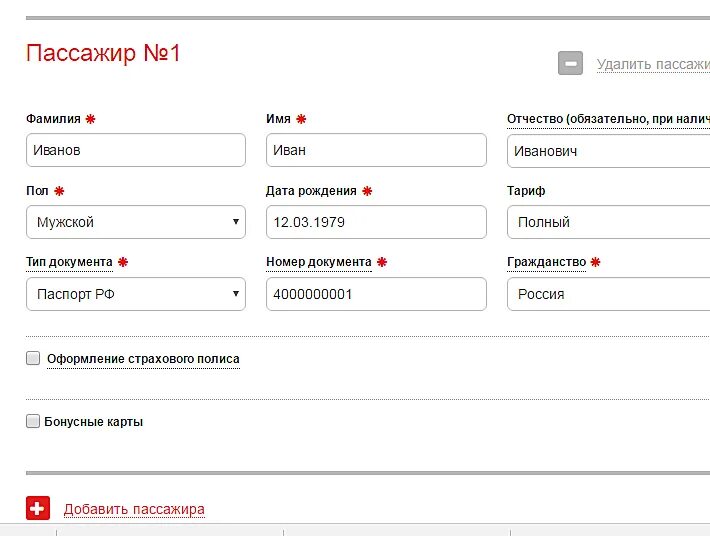Click the Пассажир №1 heading

[103, 53]
